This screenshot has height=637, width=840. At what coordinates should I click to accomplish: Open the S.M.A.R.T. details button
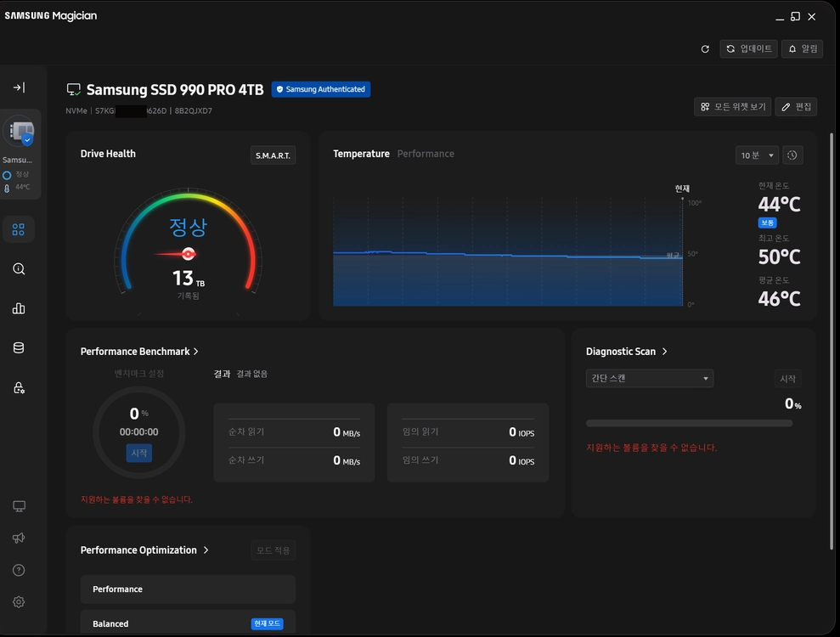pos(273,155)
